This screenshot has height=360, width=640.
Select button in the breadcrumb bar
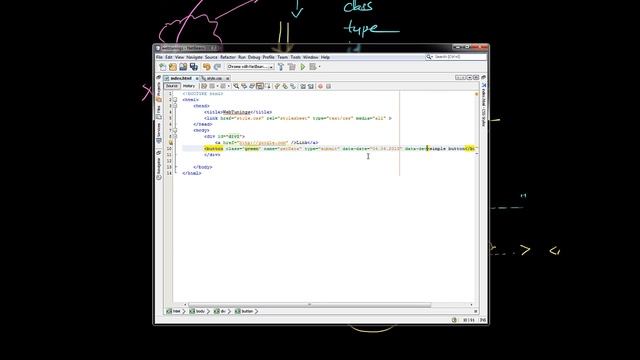(x=244, y=311)
